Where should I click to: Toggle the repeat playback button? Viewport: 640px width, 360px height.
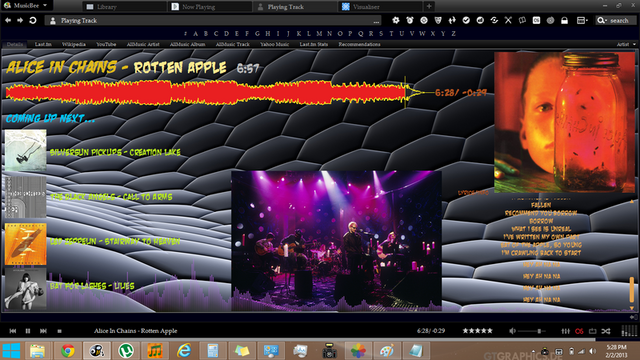(592, 331)
